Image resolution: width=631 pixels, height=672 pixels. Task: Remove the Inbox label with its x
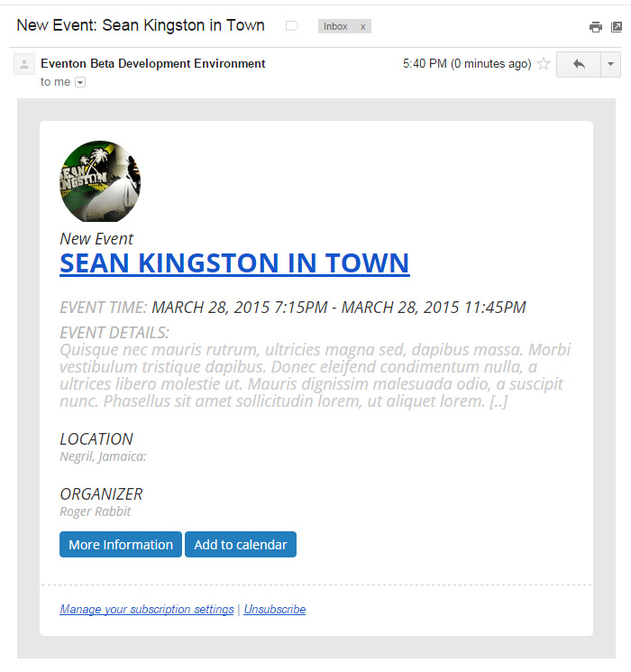click(x=363, y=26)
